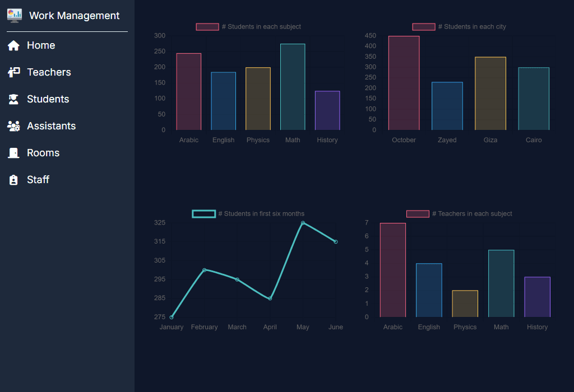The width and height of the screenshot is (574, 392).
Task: Click the October bar in the city chart
Action: pyautogui.click(x=404, y=83)
